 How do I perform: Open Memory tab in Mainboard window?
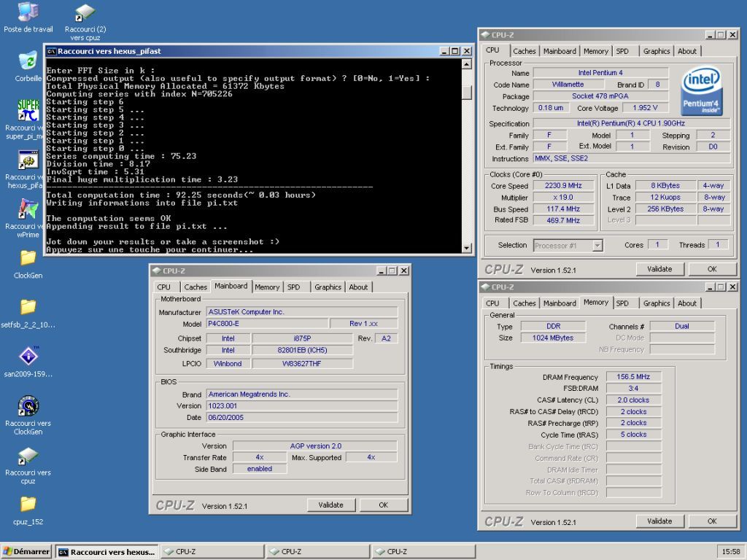[267, 287]
